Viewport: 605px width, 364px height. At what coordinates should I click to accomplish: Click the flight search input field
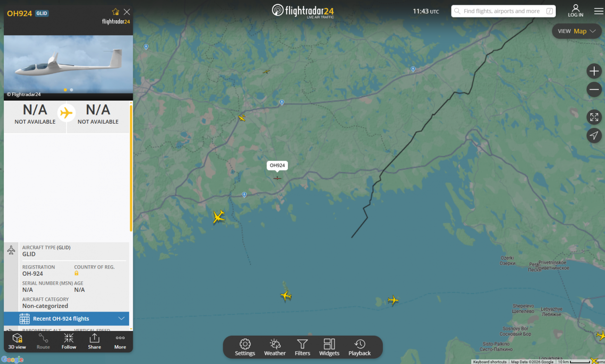coord(503,11)
